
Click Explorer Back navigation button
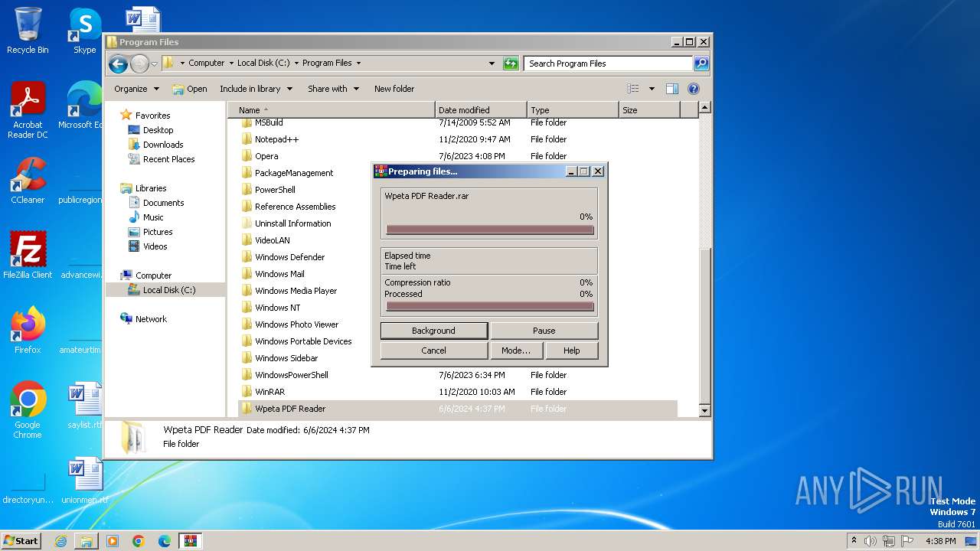click(x=118, y=64)
